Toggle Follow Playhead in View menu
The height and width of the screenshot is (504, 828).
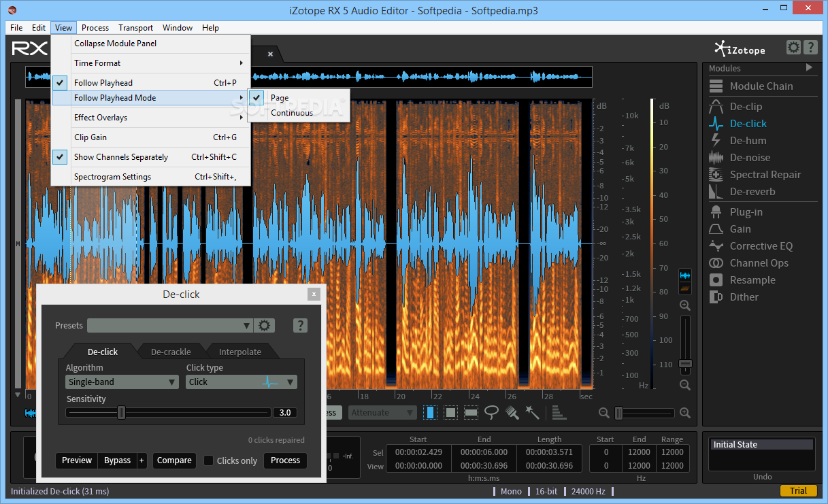coord(152,83)
